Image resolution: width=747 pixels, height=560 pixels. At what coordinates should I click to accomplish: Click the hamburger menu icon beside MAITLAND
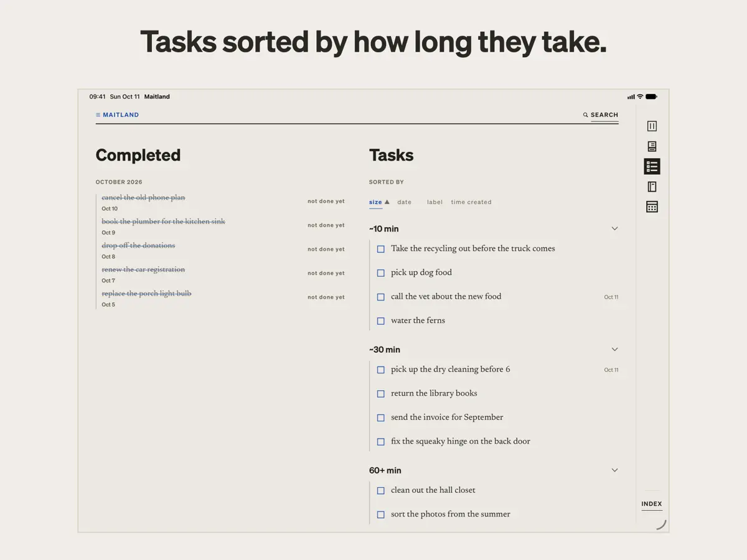click(x=98, y=115)
